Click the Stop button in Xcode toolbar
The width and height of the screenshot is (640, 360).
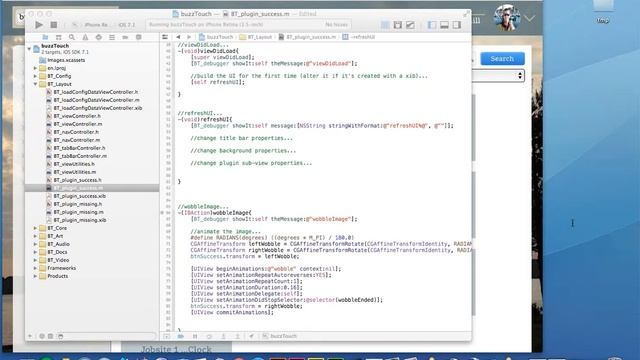(53, 25)
